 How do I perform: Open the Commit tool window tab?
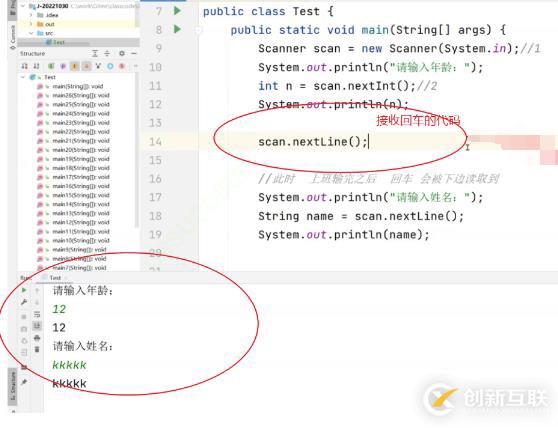coord(13,38)
